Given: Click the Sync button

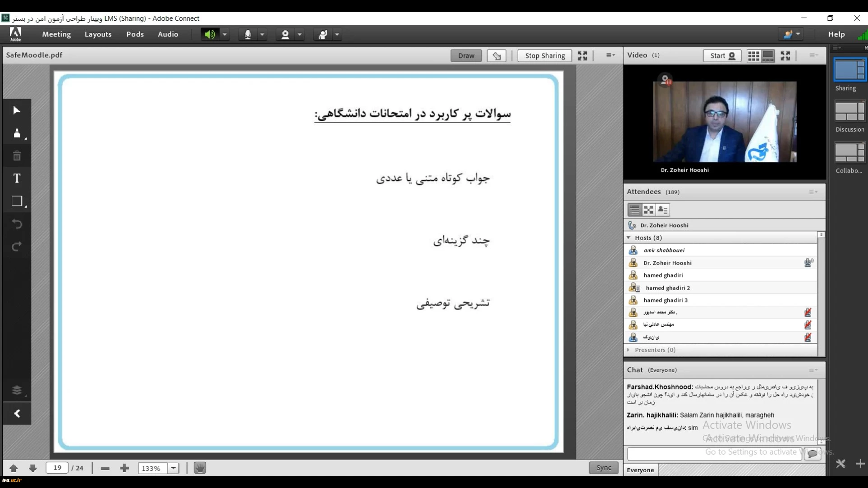Looking at the screenshot, I should tap(603, 468).
